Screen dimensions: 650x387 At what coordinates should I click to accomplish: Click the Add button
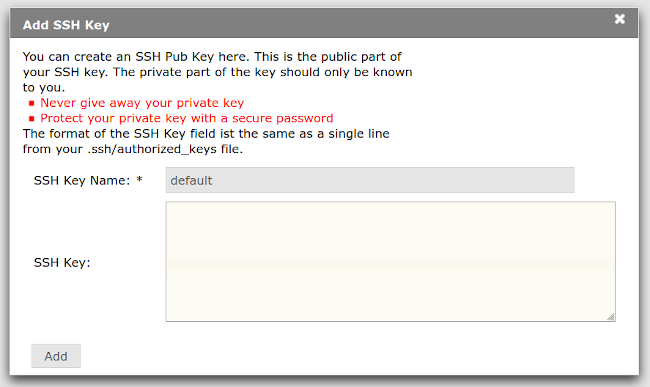(56, 356)
